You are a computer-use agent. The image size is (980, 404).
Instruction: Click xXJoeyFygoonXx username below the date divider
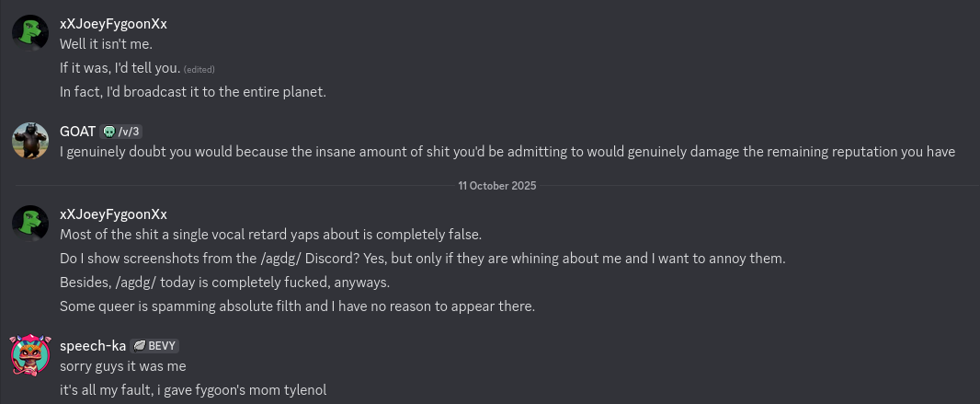(113, 214)
